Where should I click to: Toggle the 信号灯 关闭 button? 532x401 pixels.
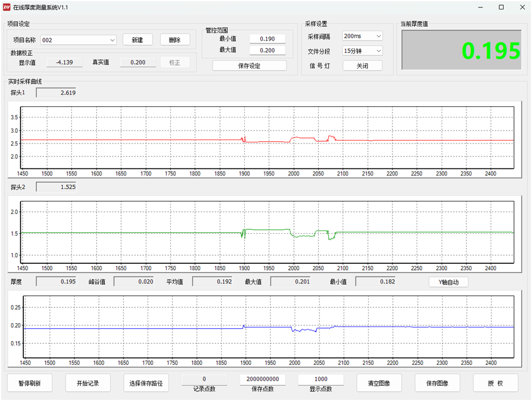click(362, 66)
